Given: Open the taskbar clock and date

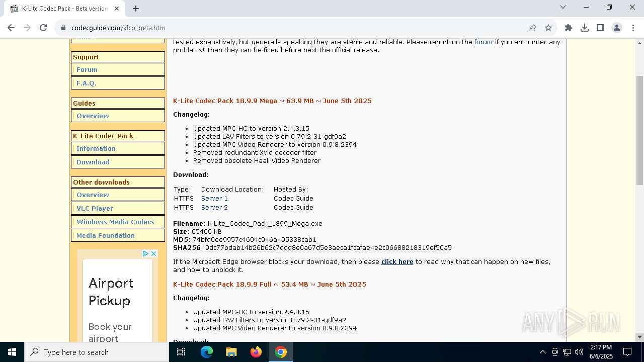Looking at the screenshot, I should pyautogui.click(x=601, y=352).
